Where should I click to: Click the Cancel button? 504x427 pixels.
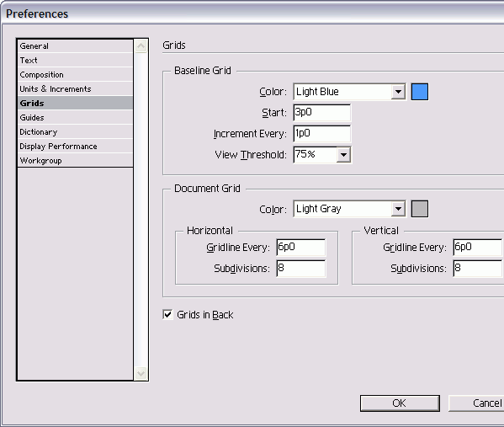(x=476, y=403)
